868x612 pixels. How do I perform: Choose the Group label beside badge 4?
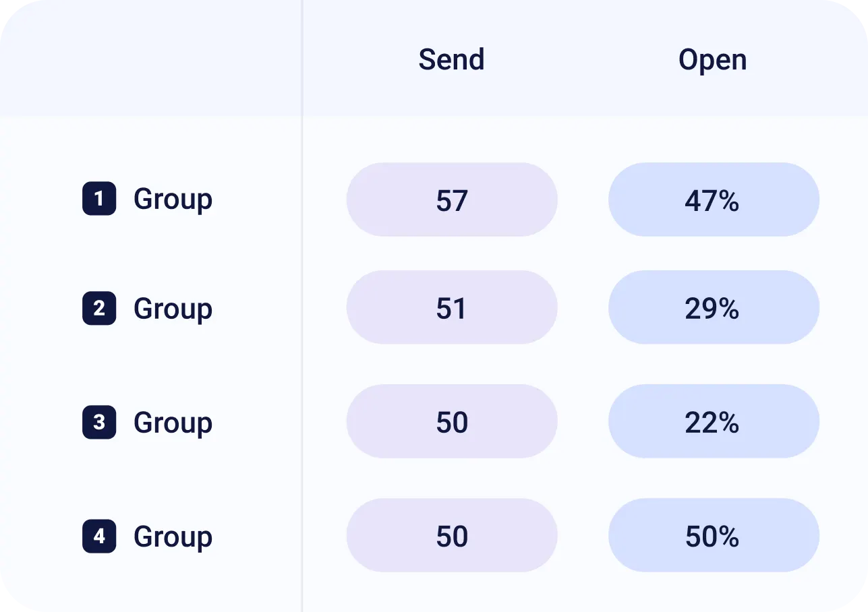click(173, 537)
